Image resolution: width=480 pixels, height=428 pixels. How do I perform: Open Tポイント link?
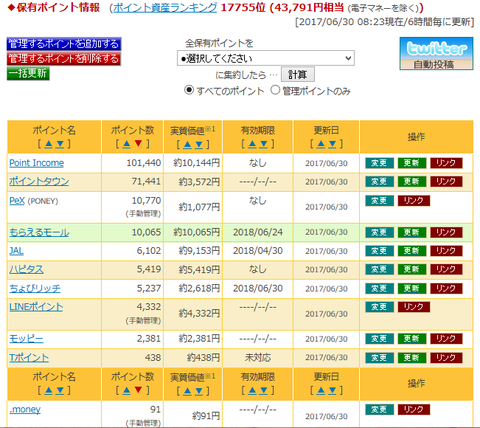(29, 358)
